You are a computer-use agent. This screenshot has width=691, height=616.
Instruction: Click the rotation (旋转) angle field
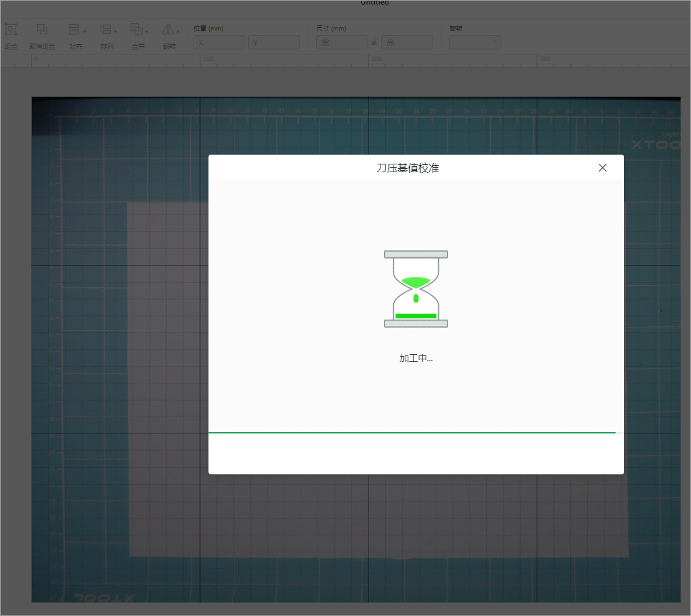point(475,42)
